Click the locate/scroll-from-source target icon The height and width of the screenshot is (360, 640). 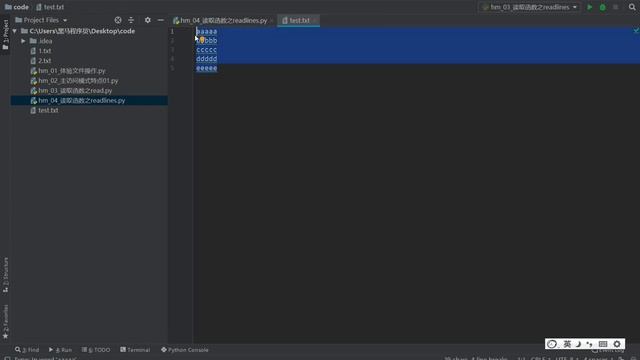click(x=118, y=20)
